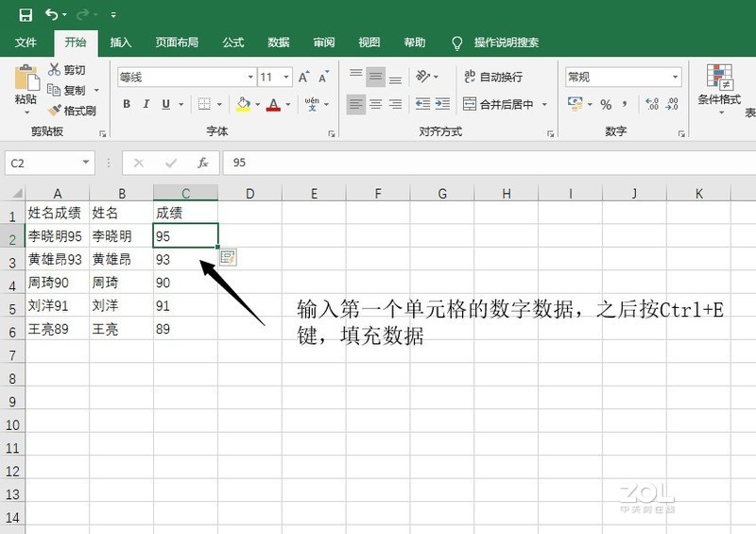Select align left icon
The height and width of the screenshot is (534, 756).
356,104
